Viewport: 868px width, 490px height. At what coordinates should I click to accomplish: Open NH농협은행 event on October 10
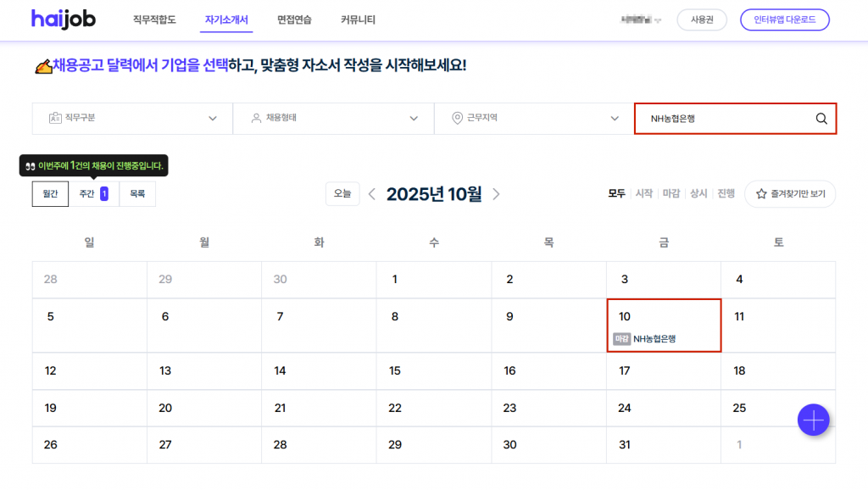(654, 339)
